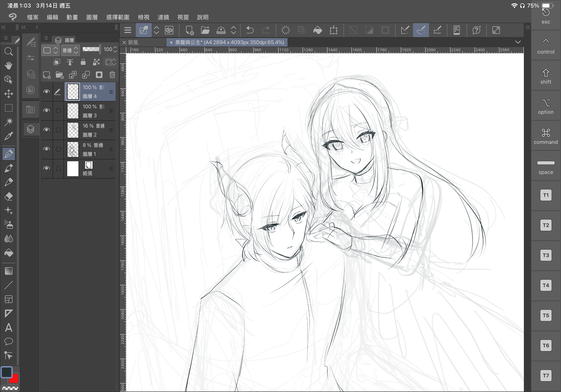
Task: Select the Zoom magnifier tool
Action: pyautogui.click(x=8, y=51)
